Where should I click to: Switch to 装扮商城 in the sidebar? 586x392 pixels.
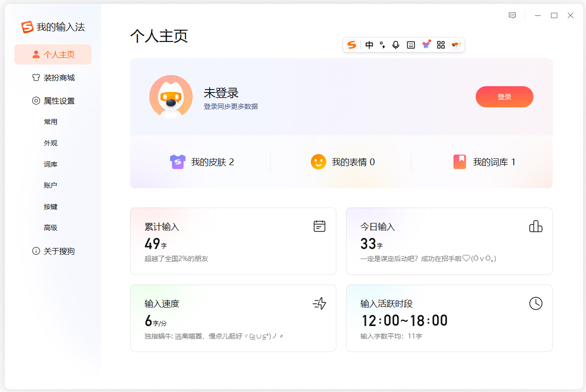click(53, 78)
